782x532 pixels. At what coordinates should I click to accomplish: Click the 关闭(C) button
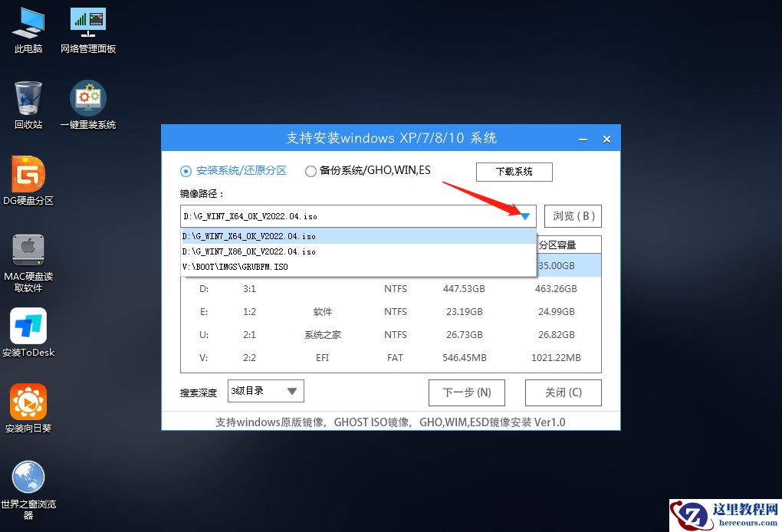point(563,392)
